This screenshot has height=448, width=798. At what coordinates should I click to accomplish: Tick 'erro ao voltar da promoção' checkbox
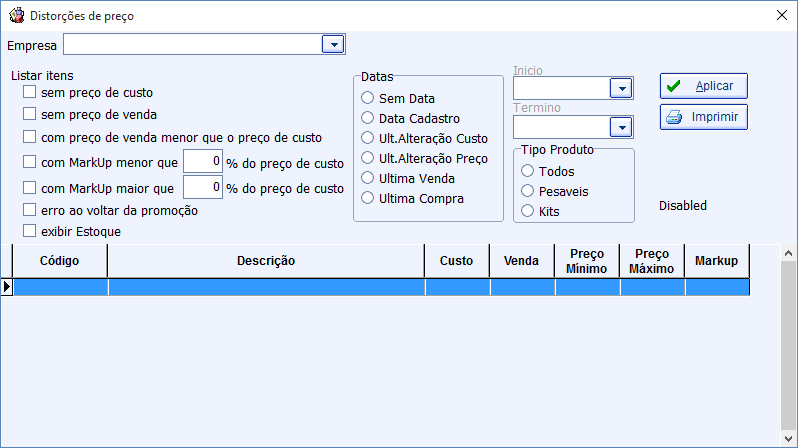(30, 210)
